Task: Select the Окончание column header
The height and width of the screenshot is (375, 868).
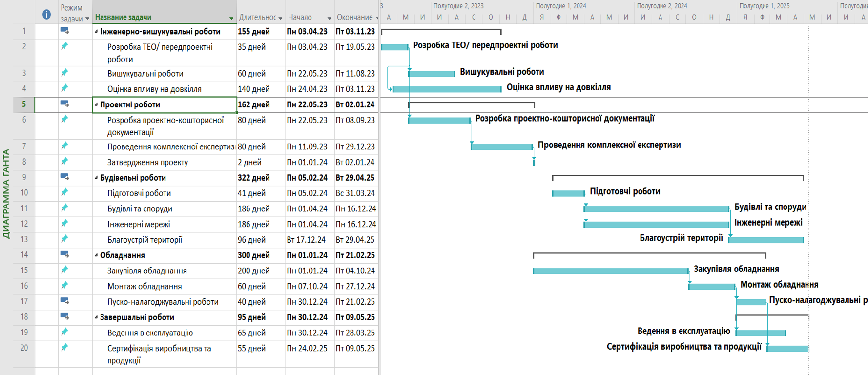Action: pos(354,17)
